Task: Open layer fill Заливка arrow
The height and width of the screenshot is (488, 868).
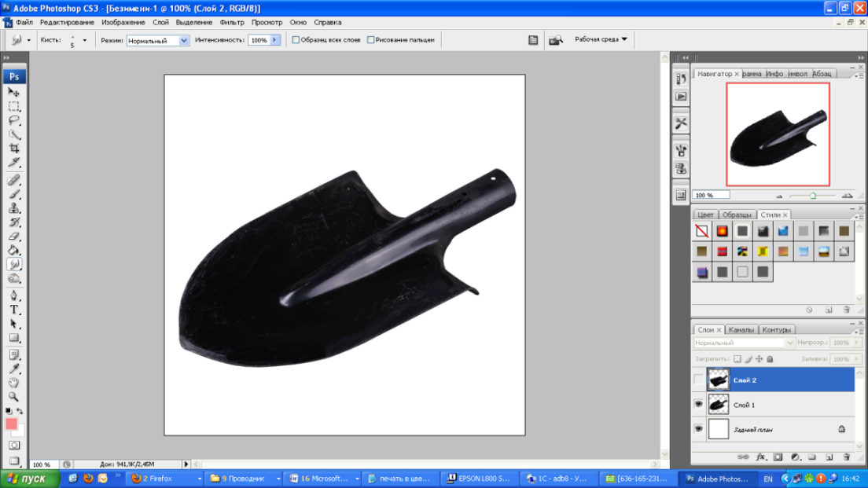Action: (856, 359)
